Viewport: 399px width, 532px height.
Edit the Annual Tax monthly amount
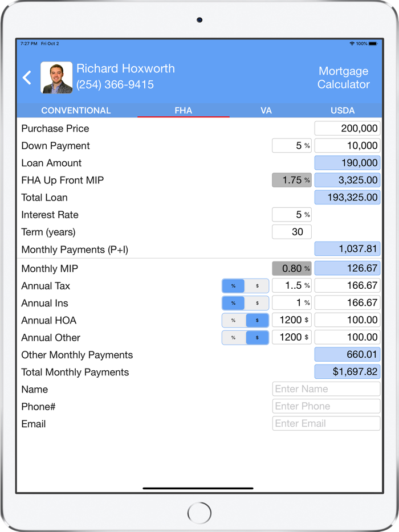pos(347,286)
